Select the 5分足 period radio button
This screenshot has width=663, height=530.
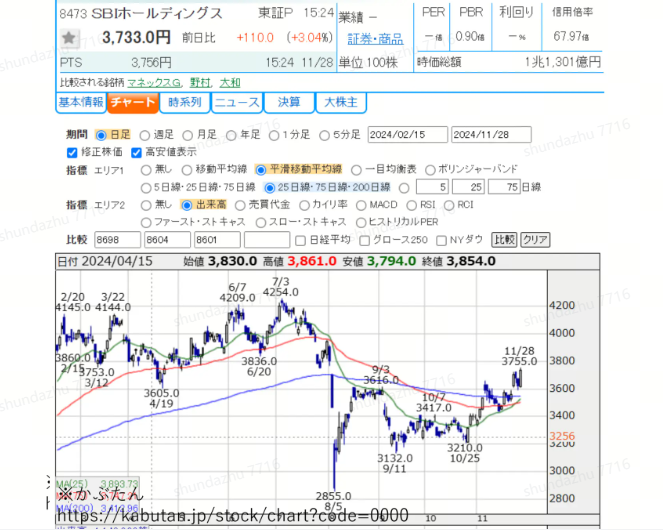324,135
